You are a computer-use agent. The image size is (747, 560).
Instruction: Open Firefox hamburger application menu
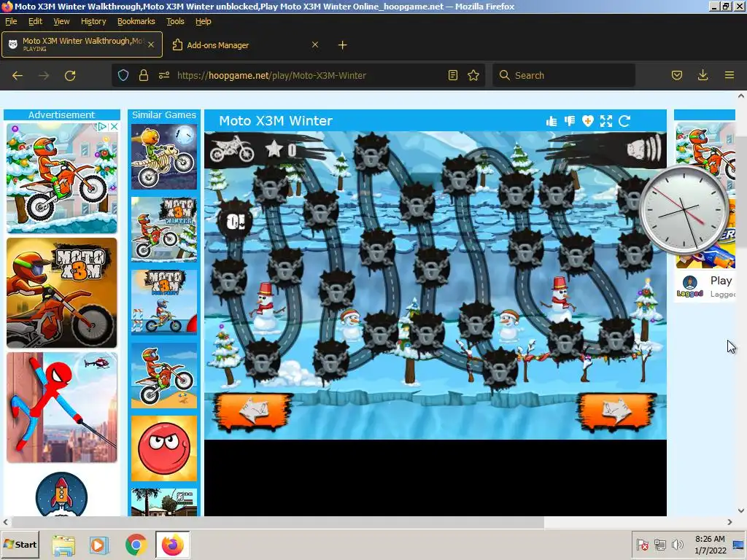[x=729, y=75]
